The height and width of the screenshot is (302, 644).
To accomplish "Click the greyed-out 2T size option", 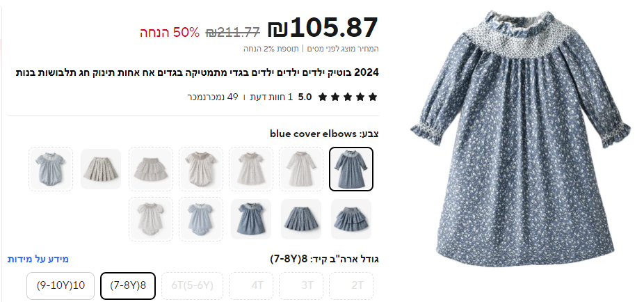I will point(351,285).
